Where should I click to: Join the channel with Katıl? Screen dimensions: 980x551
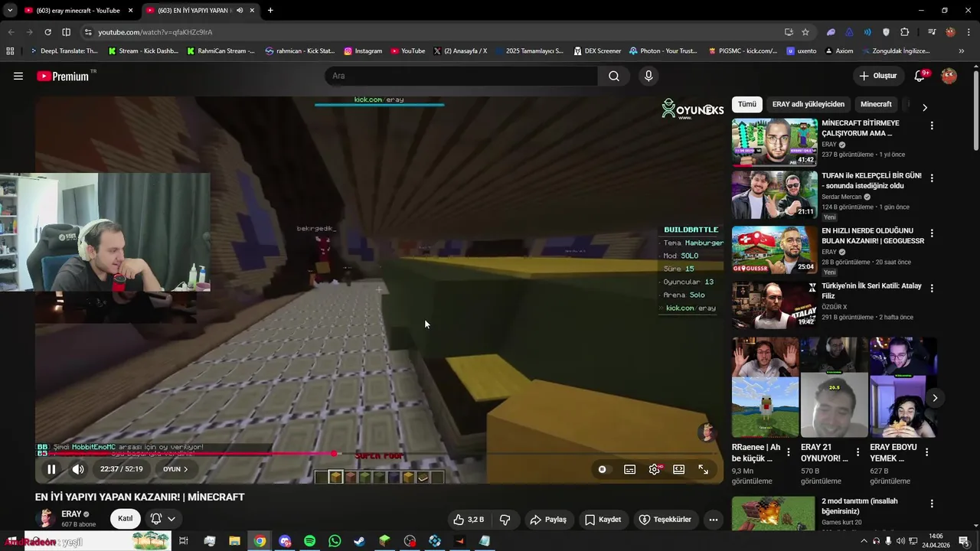click(x=126, y=518)
